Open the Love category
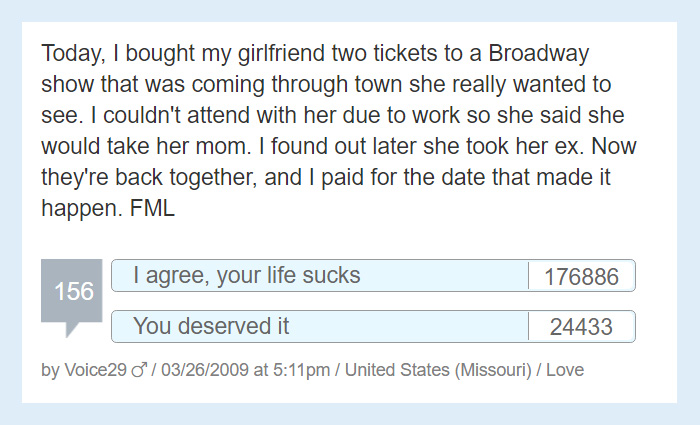 tap(565, 370)
